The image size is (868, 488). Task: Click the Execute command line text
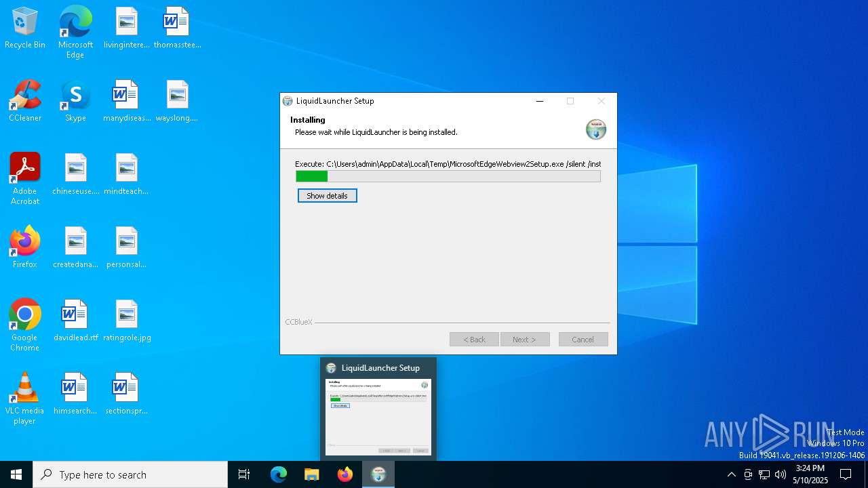tap(448, 164)
